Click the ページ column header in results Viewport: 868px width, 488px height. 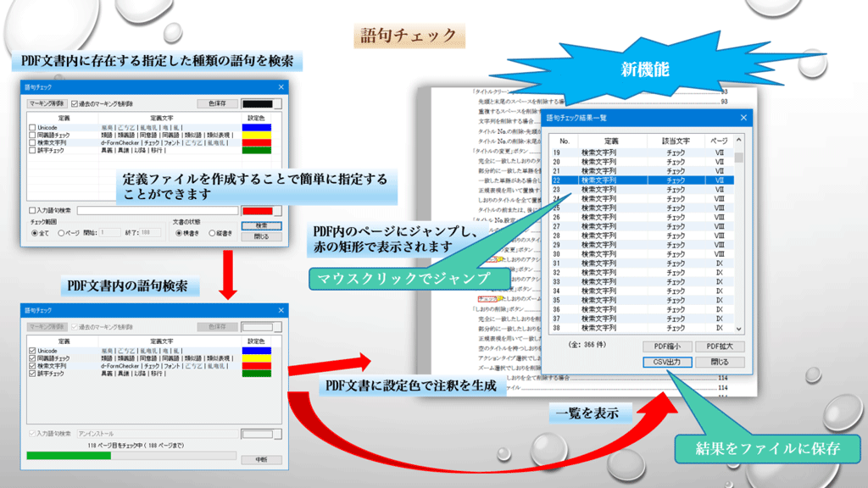tap(719, 140)
